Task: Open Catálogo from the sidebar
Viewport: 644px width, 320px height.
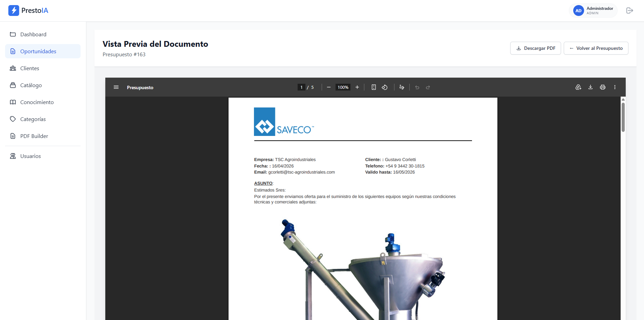Action: coord(43,85)
